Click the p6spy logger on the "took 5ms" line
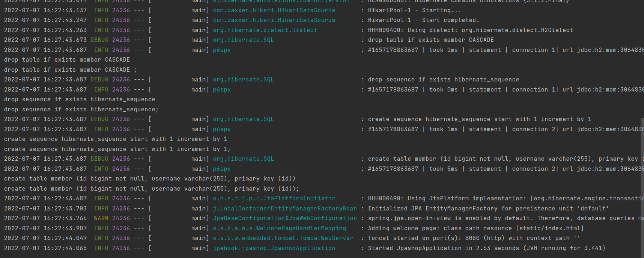 click(x=222, y=169)
